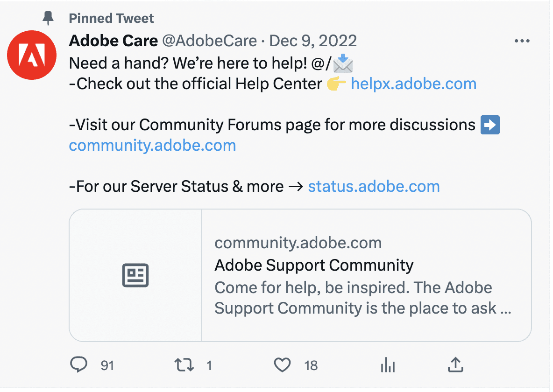
Task: Open the status.adobe.com link
Action: (374, 187)
